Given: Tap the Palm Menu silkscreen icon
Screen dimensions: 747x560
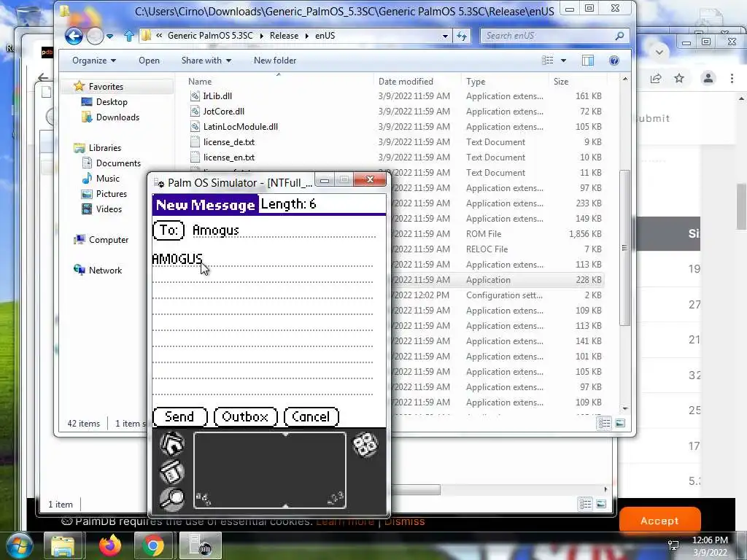Looking at the screenshot, I should 172,472.
